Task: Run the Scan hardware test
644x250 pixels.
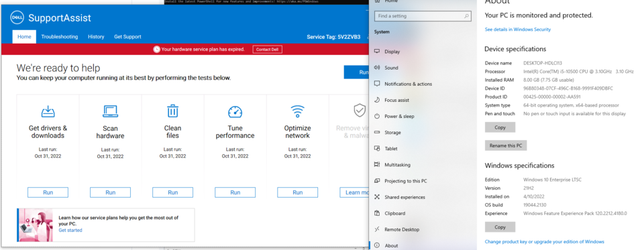Action: tap(111, 192)
